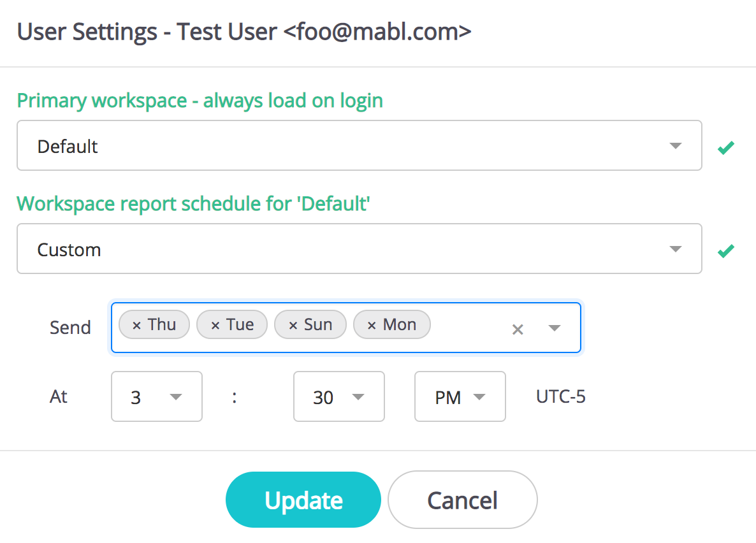Click the Primary workspace heading text
756x543 pixels.
200,101
